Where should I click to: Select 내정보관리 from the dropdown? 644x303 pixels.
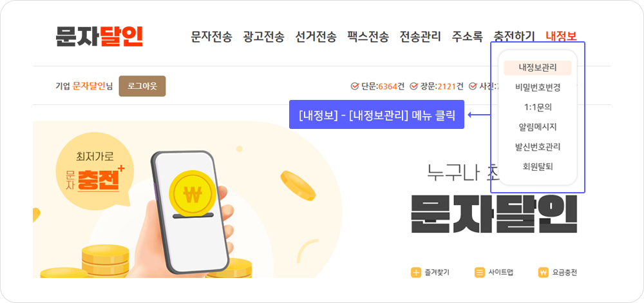pyautogui.click(x=537, y=68)
